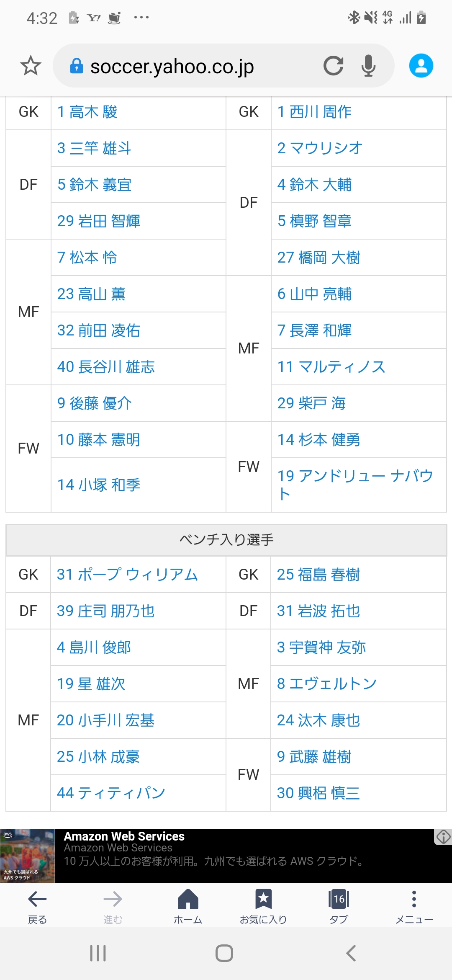This screenshot has width=452, height=980.
Task: Open player link 1 西川 周作
Action: [x=314, y=112]
